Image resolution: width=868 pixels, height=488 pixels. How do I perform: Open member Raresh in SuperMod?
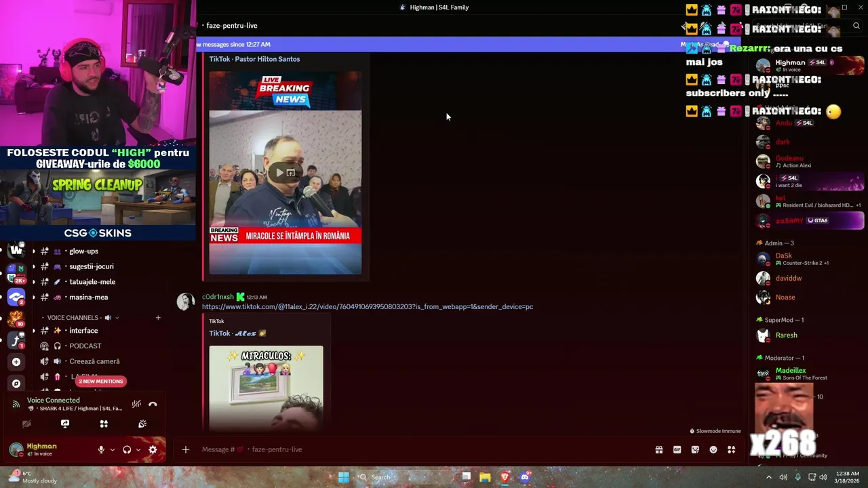tap(786, 335)
